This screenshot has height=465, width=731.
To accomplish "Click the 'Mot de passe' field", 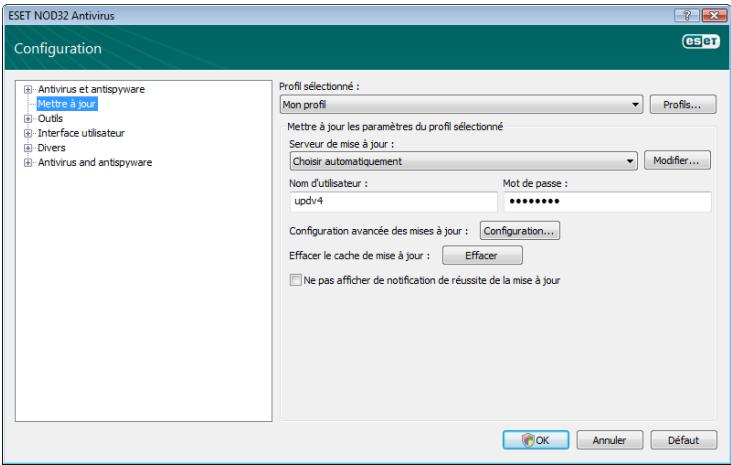I will coord(607,201).
